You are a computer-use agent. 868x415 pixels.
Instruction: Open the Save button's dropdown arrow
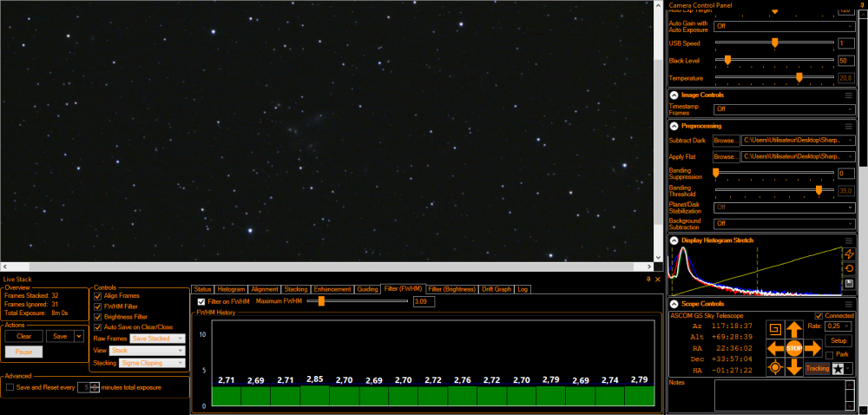click(x=79, y=336)
